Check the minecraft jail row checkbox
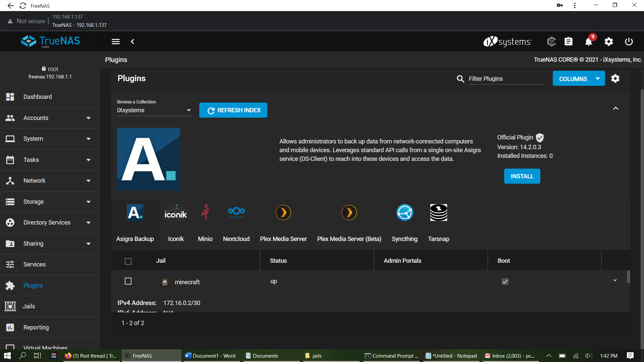This screenshot has width=644, height=362. pyautogui.click(x=128, y=281)
